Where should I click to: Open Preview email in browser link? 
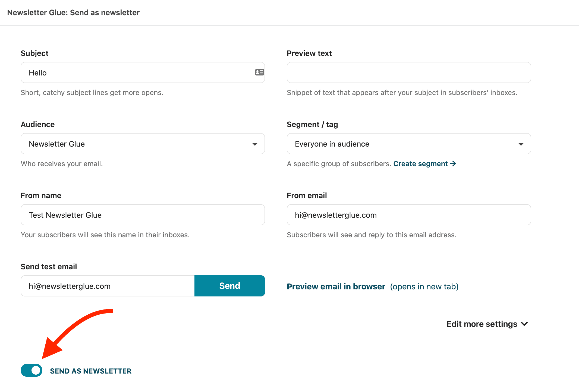click(336, 286)
